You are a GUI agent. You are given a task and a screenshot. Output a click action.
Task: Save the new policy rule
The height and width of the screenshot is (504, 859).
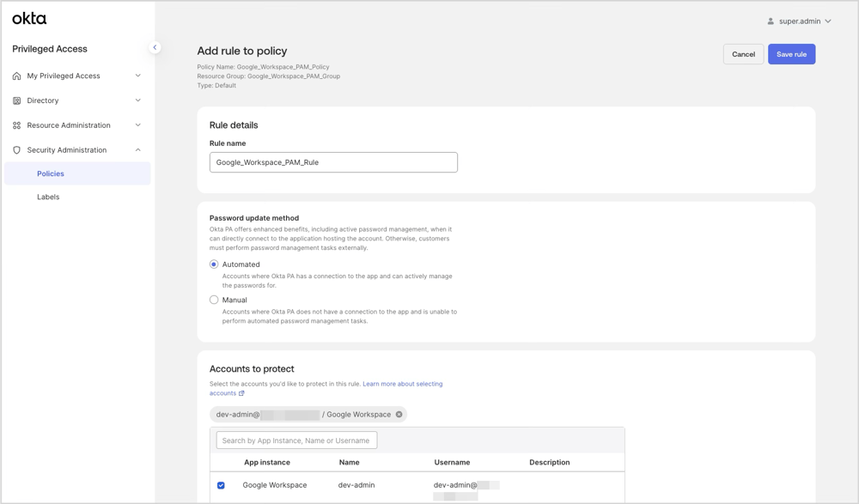(791, 54)
